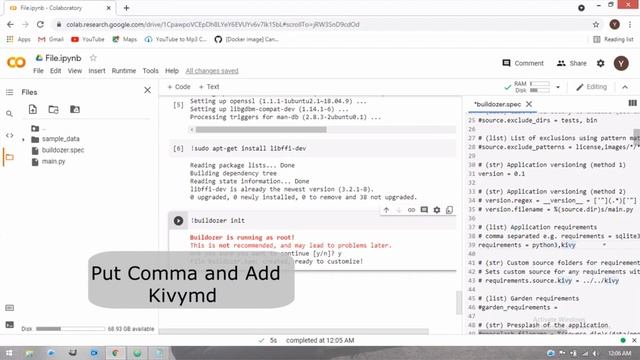Click into requirements line in editor
Viewport: 640px width, 360px height.
point(527,245)
